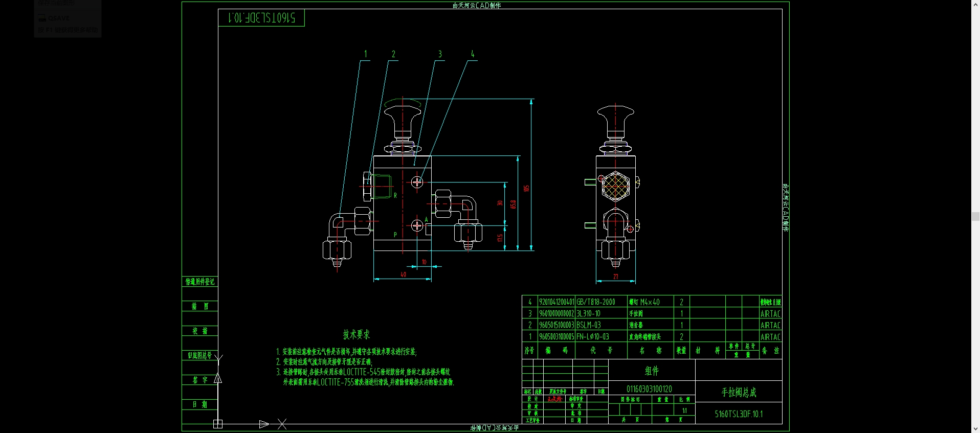Select the "01160303100120" number text
Image resolution: width=980 pixels, height=433 pixels.
point(649,389)
